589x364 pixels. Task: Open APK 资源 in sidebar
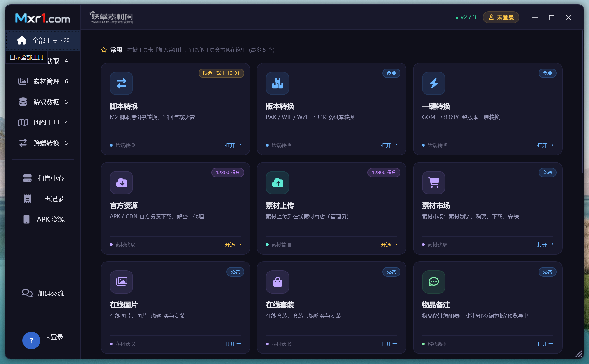click(x=43, y=219)
